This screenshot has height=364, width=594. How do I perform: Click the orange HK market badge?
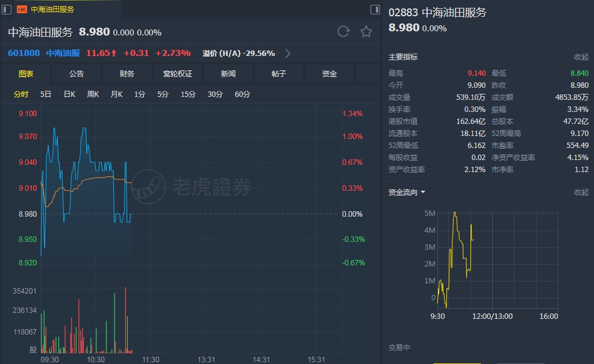click(x=22, y=10)
